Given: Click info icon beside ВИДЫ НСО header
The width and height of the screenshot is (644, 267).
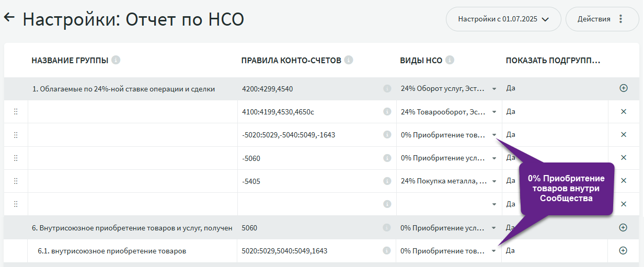Looking at the screenshot, I should pos(450,60).
